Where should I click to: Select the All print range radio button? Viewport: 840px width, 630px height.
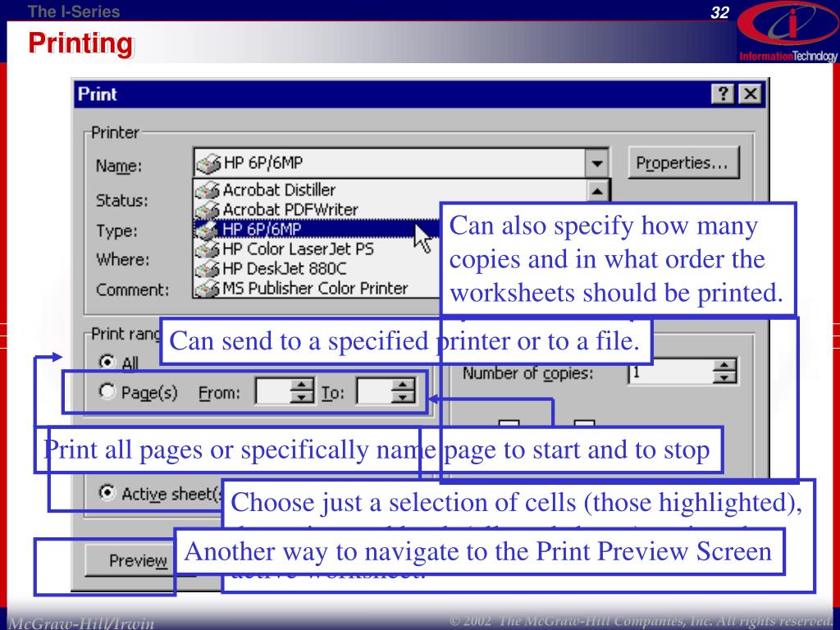click(x=107, y=362)
